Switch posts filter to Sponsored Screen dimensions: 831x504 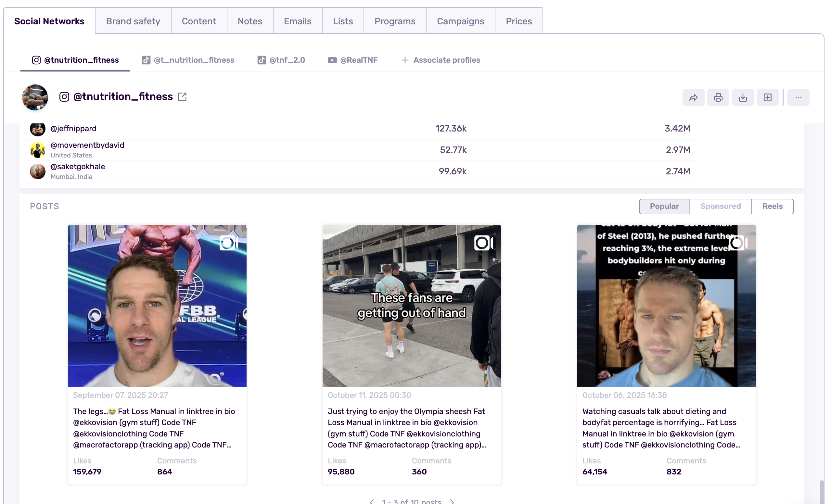720,206
